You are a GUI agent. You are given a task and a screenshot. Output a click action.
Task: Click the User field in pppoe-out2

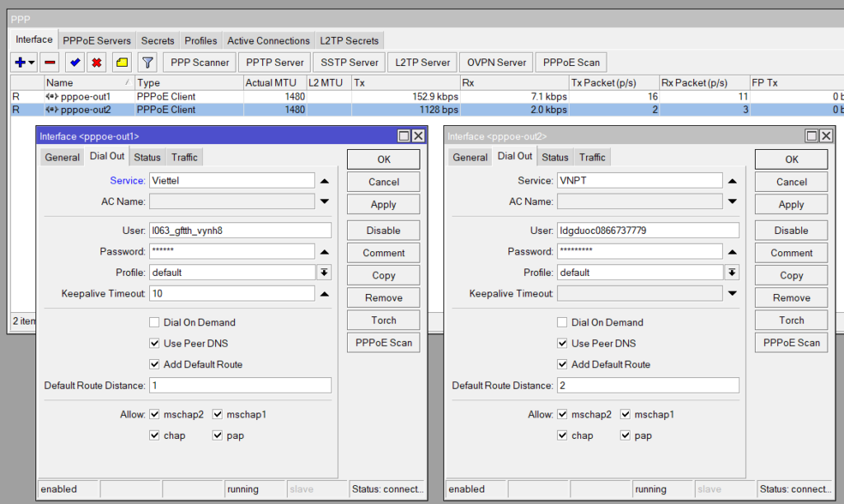tap(648, 231)
